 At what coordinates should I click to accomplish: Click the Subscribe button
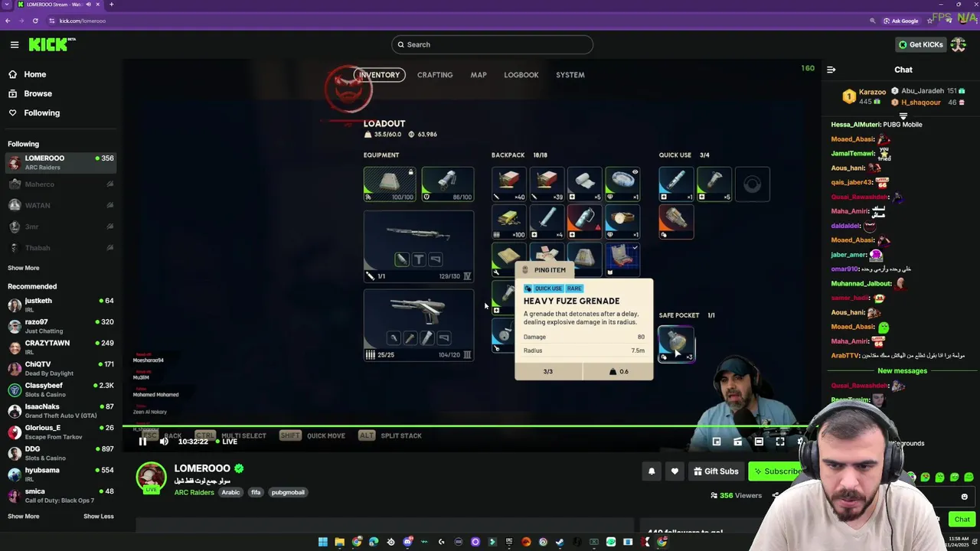coord(776,471)
